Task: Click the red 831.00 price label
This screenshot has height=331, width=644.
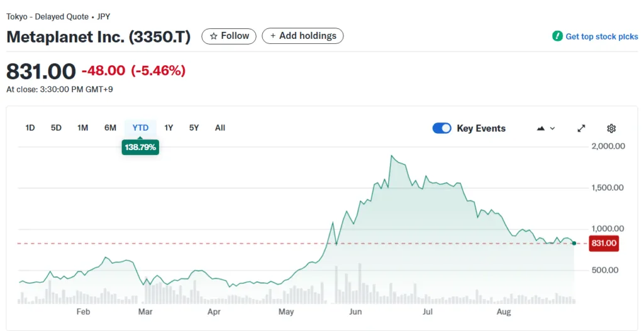Action: pyautogui.click(x=603, y=244)
